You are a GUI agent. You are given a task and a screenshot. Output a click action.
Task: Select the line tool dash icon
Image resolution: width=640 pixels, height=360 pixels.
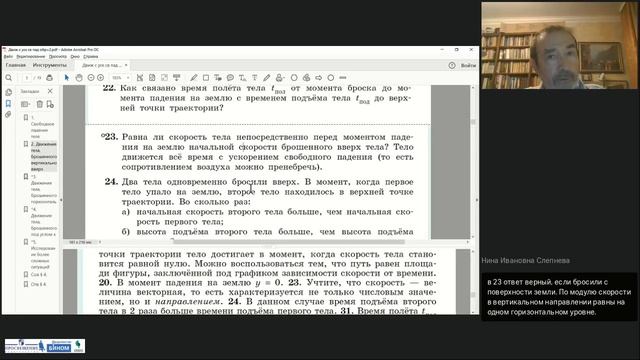(343, 78)
